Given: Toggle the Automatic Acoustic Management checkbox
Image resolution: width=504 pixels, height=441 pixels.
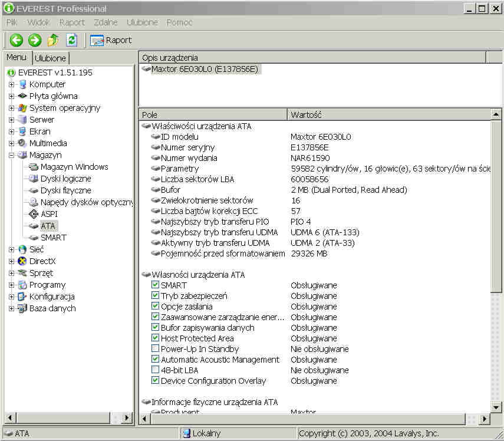Looking at the screenshot, I should pyautogui.click(x=155, y=358).
